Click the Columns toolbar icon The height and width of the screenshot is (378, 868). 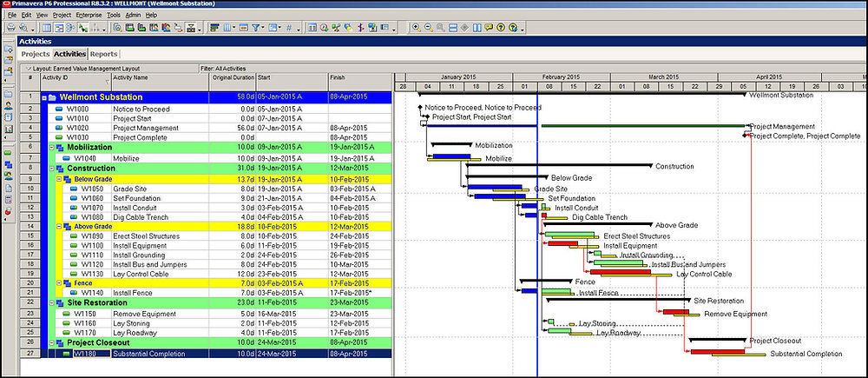[227, 27]
